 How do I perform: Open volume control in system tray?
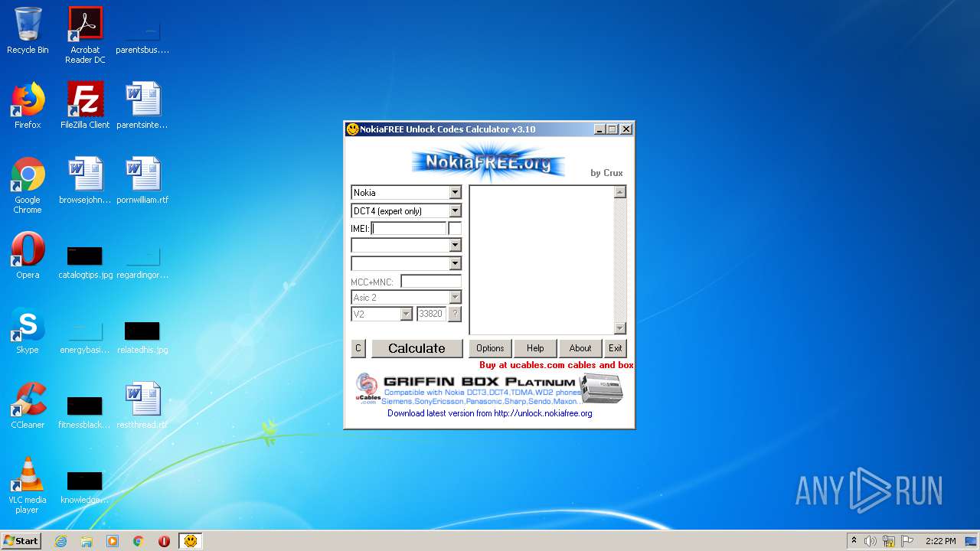pos(871,541)
